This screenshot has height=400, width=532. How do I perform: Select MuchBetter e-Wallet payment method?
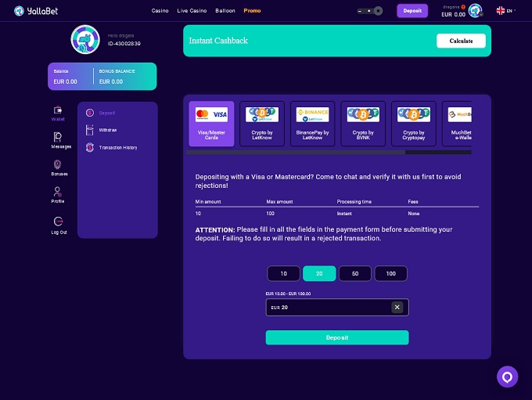(457, 124)
